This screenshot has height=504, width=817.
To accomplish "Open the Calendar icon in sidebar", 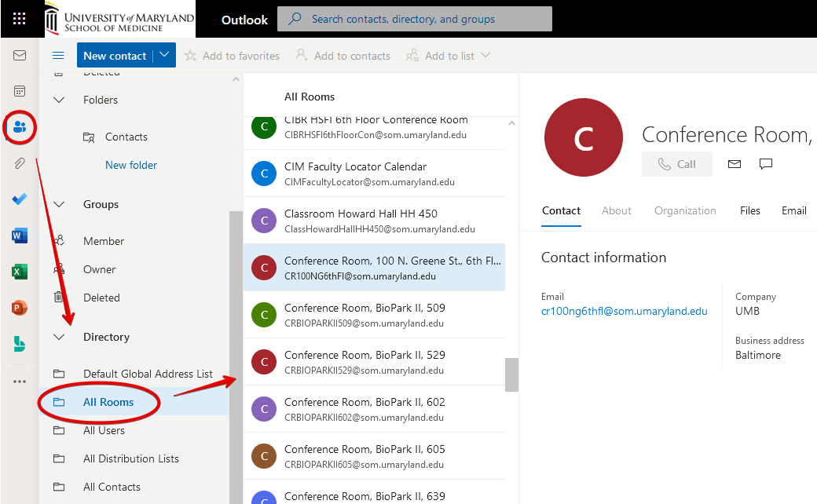I will coord(20,91).
